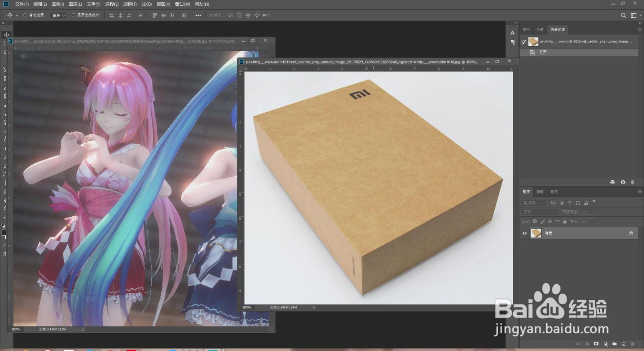Click the align horizontal centers icon

pos(120,15)
